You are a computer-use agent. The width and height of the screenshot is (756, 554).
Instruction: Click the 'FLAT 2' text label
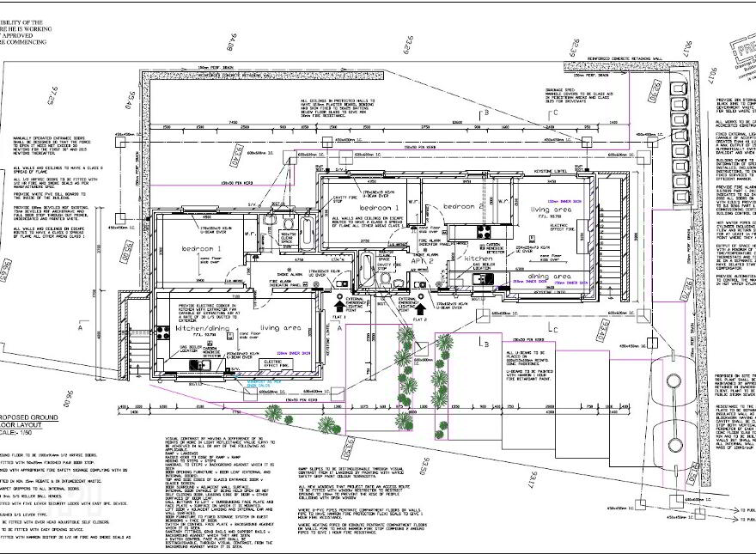click(420, 320)
